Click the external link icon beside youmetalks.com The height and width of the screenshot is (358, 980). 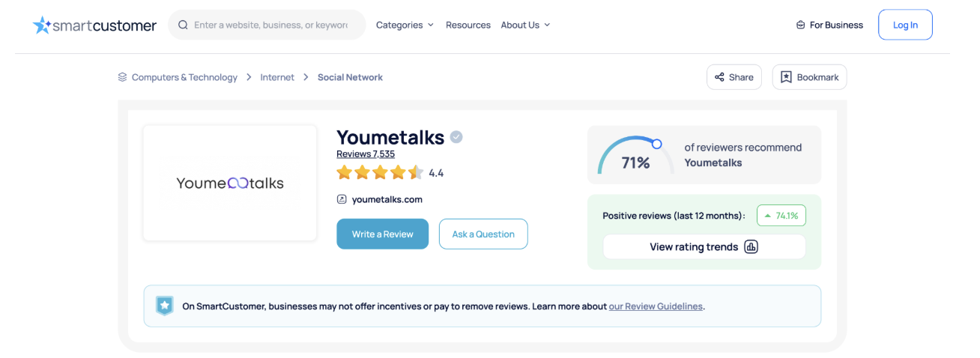click(x=342, y=199)
